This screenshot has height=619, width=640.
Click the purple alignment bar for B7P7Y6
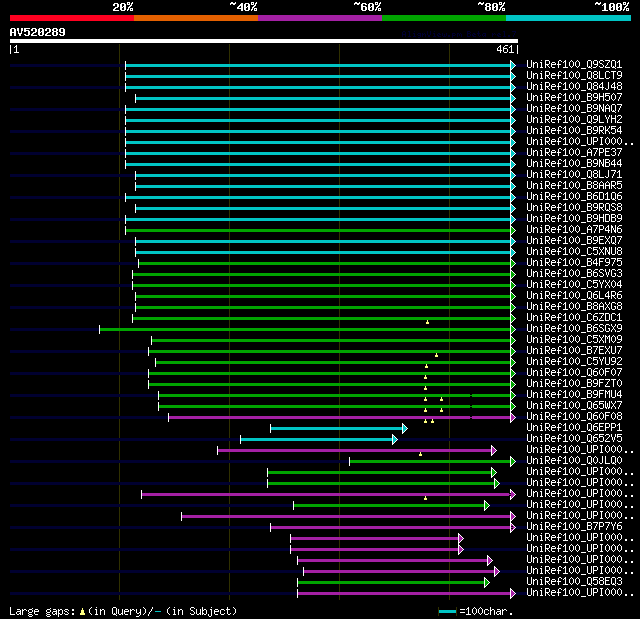(390, 528)
